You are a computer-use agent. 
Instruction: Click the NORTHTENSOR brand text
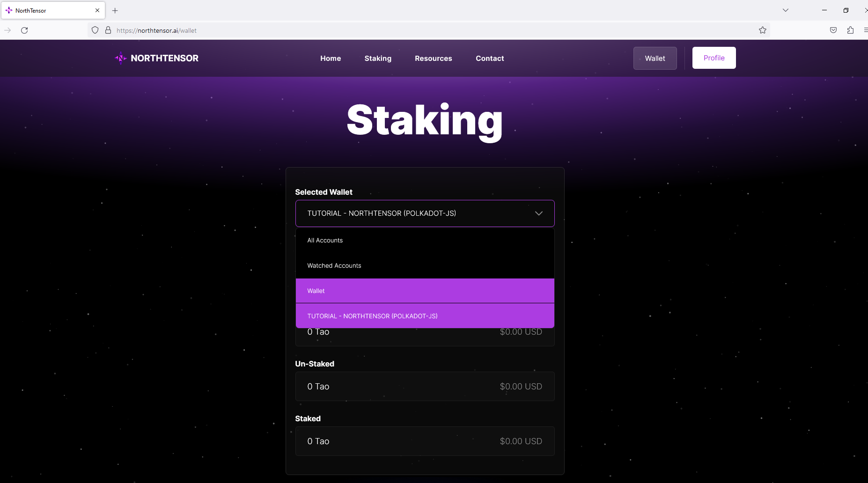pyautogui.click(x=164, y=58)
